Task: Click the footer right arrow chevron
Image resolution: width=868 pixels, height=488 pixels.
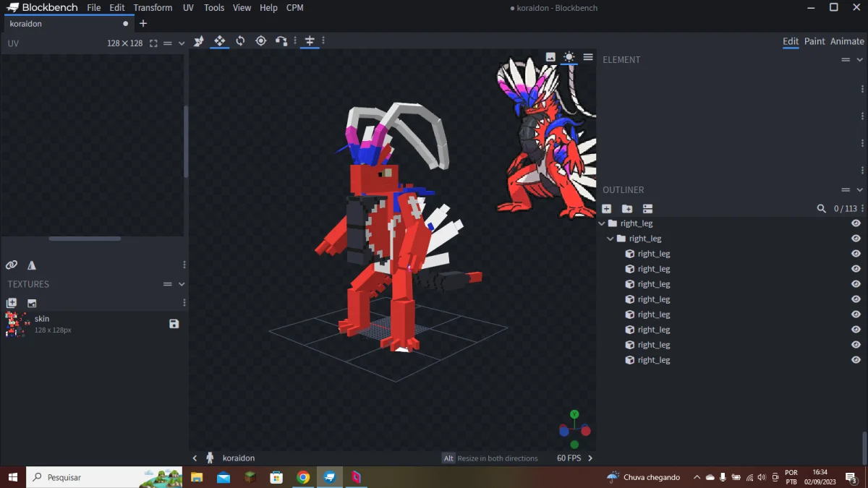Action: click(590, 458)
